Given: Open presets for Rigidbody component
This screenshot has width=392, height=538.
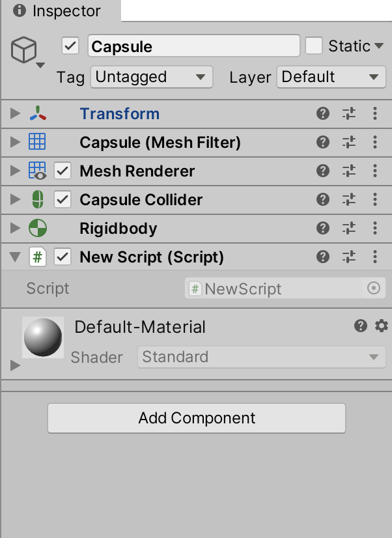Looking at the screenshot, I should pyautogui.click(x=349, y=229).
